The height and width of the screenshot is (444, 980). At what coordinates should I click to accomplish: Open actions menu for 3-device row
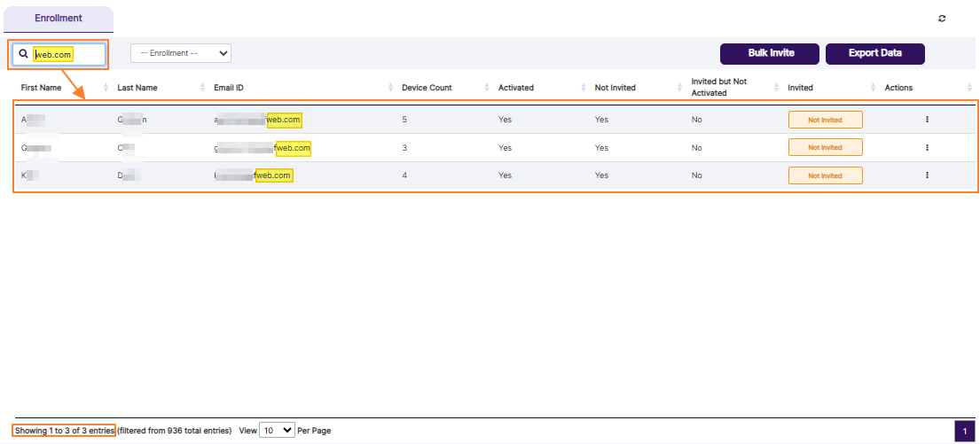click(x=927, y=148)
